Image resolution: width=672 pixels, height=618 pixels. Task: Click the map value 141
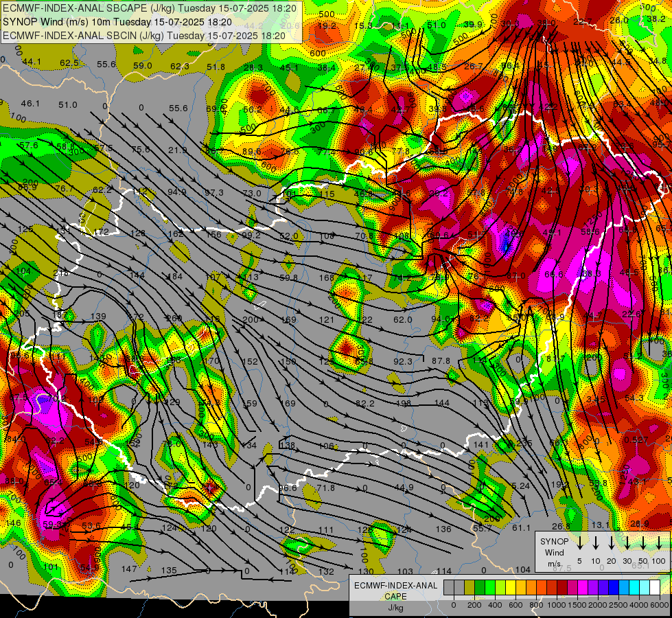point(481,445)
